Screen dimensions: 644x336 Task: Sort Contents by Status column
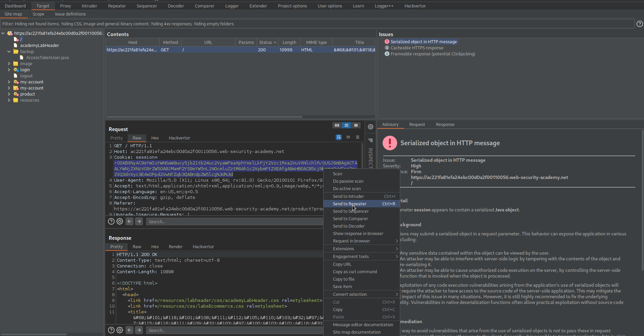(267, 42)
